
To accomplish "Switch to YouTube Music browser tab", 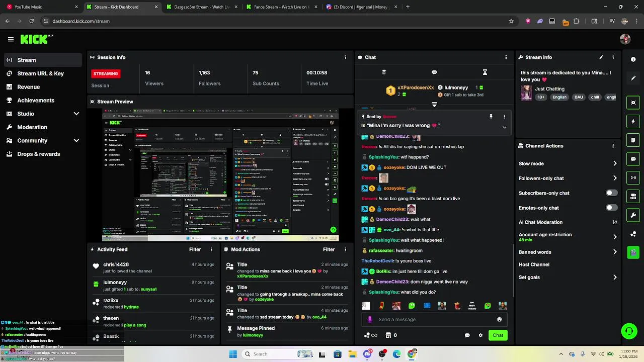I will point(42,7).
